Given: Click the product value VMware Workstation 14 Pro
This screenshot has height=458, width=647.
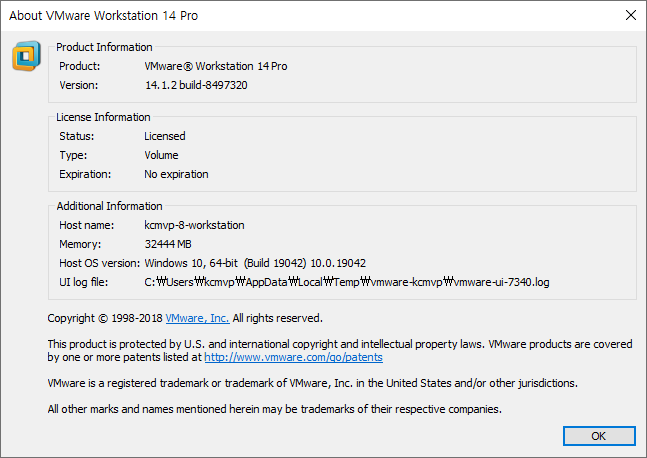Looking at the screenshot, I should point(215,66).
